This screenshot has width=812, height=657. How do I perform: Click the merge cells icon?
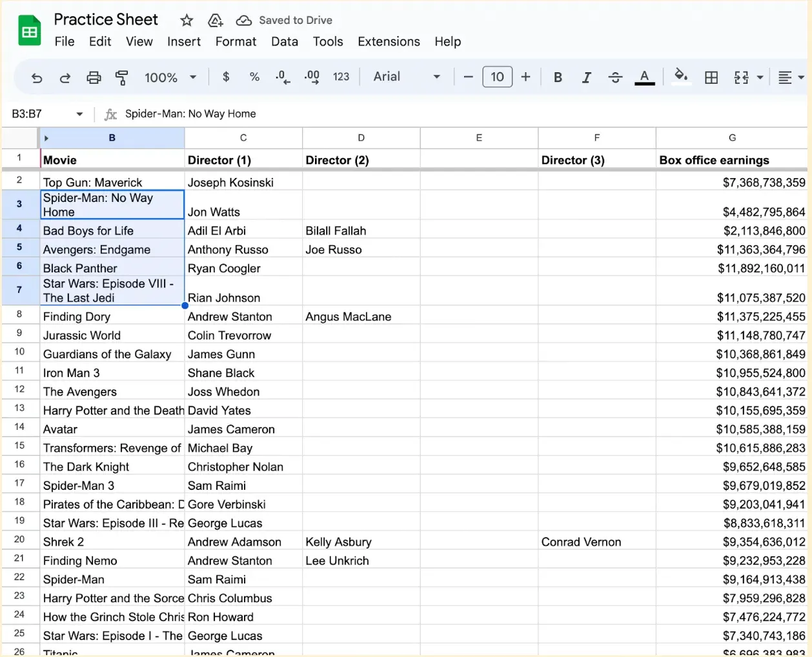[741, 77]
